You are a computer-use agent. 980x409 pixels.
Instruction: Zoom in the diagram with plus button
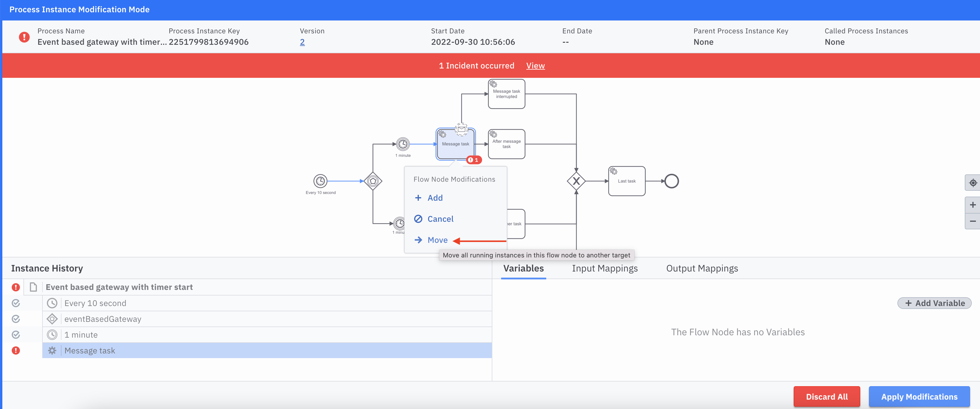[x=972, y=205]
